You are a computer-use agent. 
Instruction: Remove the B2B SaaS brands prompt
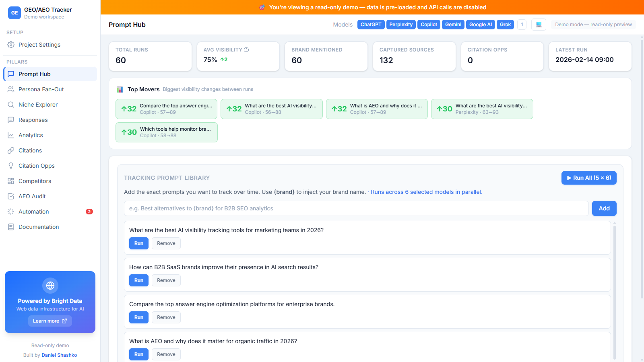(x=166, y=280)
